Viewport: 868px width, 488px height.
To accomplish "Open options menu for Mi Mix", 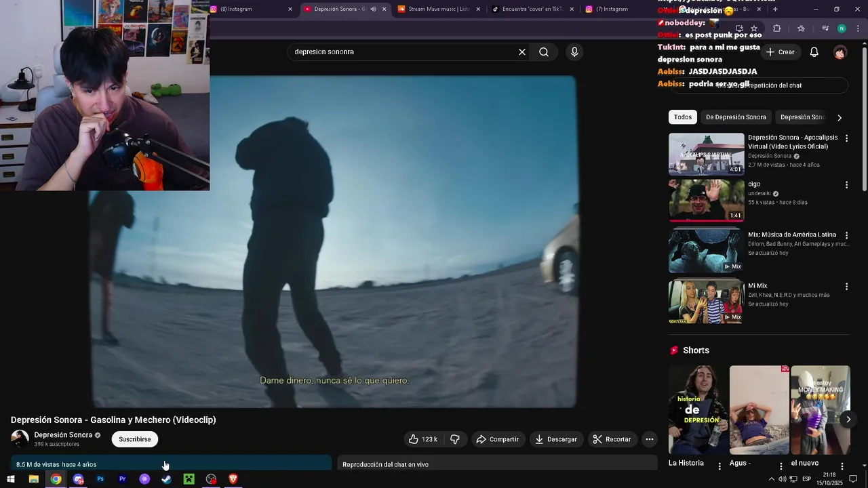I will tap(846, 287).
